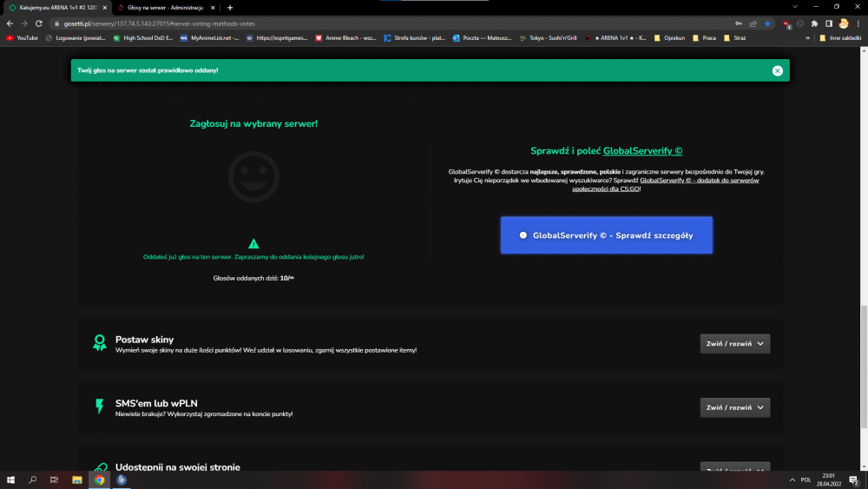
Task: Open ARENA 1v1 bookmark
Action: (x=615, y=38)
